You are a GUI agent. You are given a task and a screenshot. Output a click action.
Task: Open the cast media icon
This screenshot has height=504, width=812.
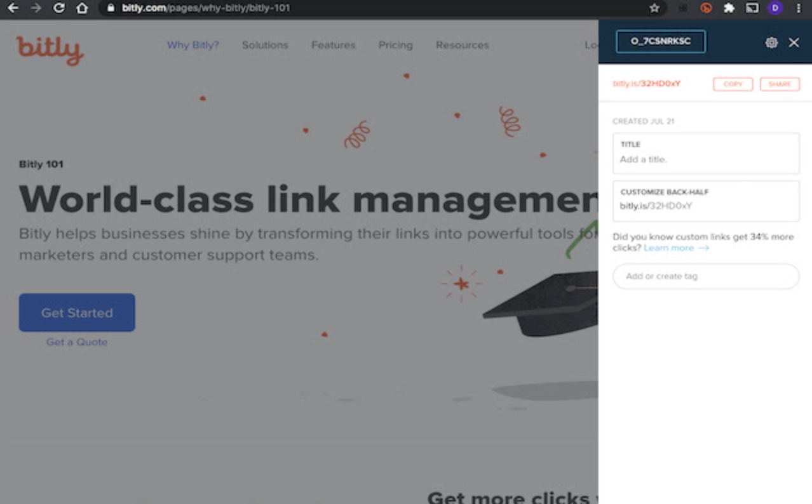752,8
